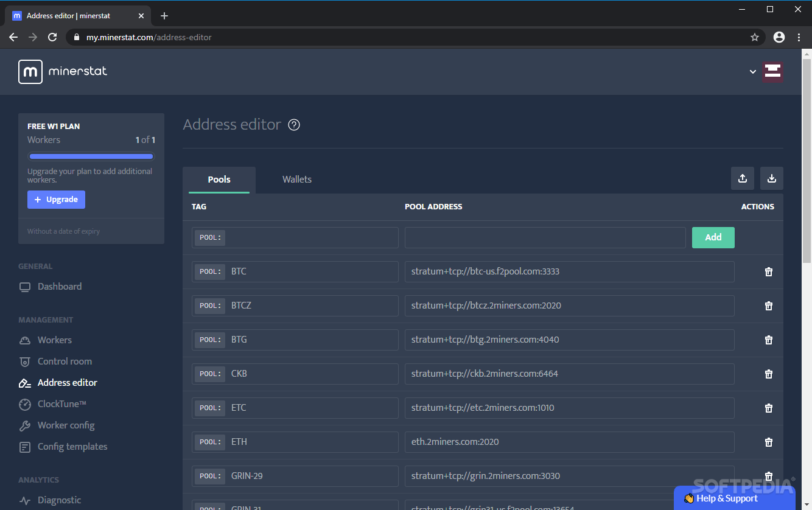Edit the BTC tag field
Viewport: 812px width, 510px height.
pos(295,271)
